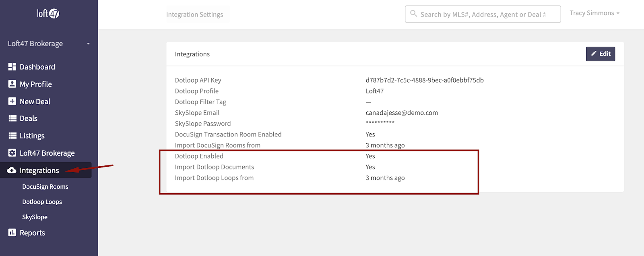The width and height of the screenshot is (644, 256).
Task: Click the Dashboard grid icon
Action: tap(12, 67)
